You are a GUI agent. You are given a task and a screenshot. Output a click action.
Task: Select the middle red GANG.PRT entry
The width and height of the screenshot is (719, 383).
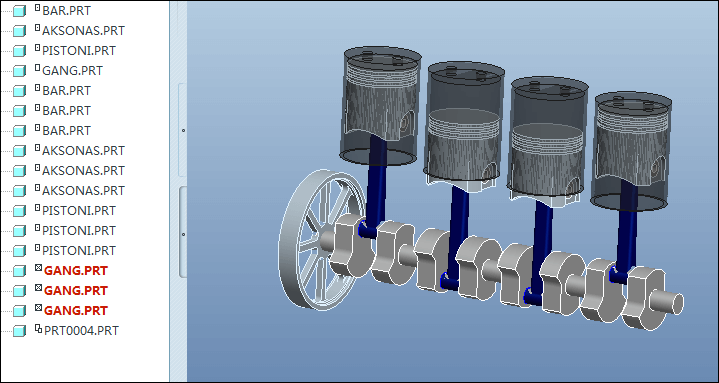pos(76,291)
